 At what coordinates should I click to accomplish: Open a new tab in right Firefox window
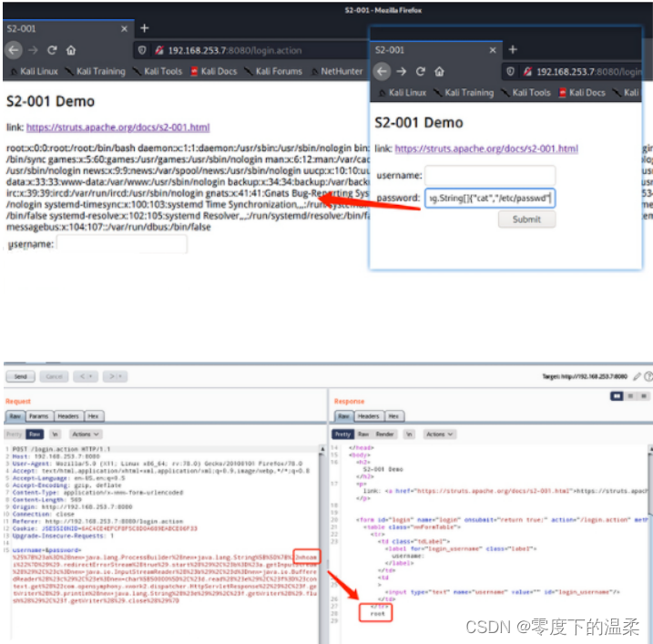[x=513, y=49]
